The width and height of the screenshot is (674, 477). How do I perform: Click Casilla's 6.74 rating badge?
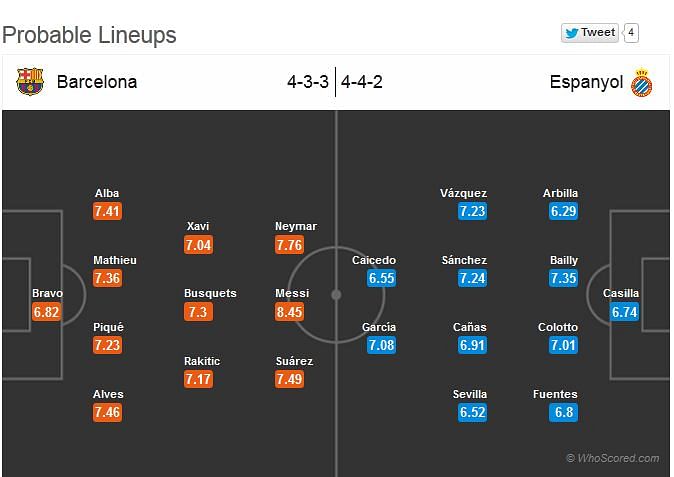tap(624, 312)
